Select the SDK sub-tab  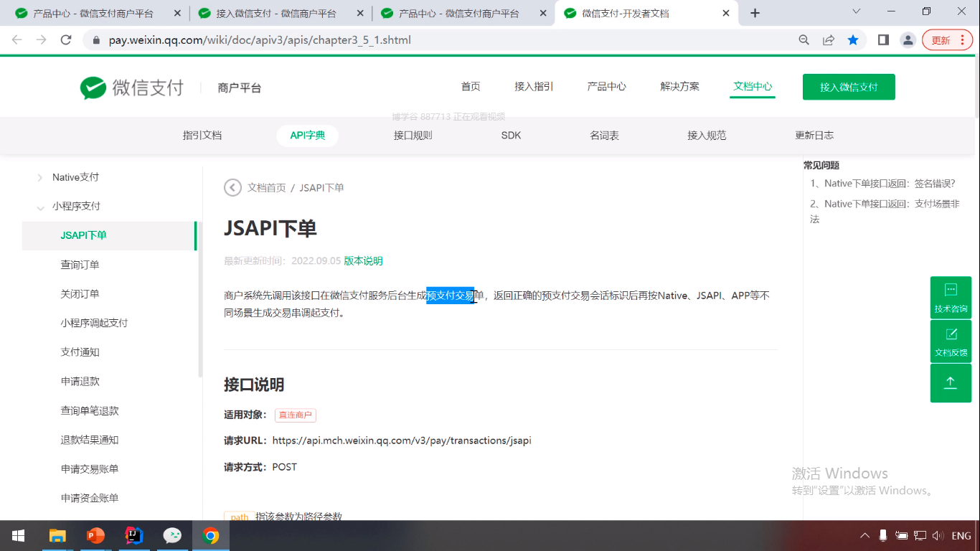tap(511, 136)
